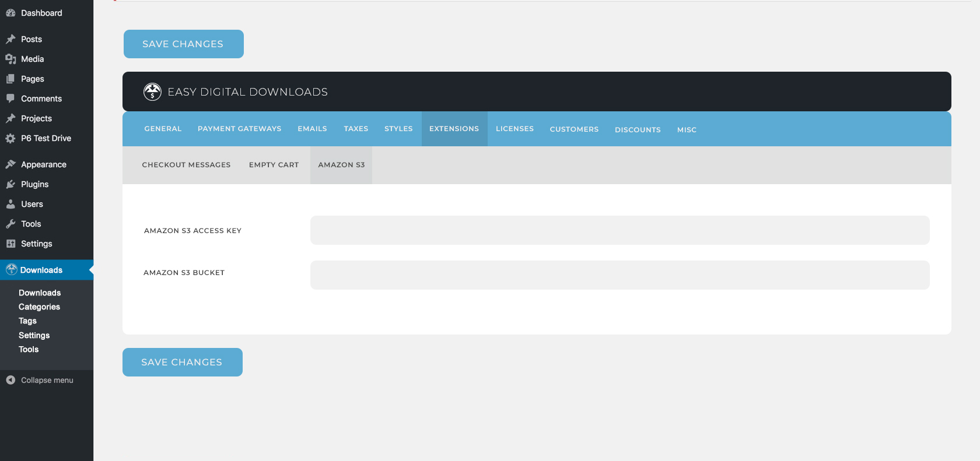The width and height of the screenshot is (980, 461).
Task: Open Settings under Downloads submenu
Action: point(34,335)
